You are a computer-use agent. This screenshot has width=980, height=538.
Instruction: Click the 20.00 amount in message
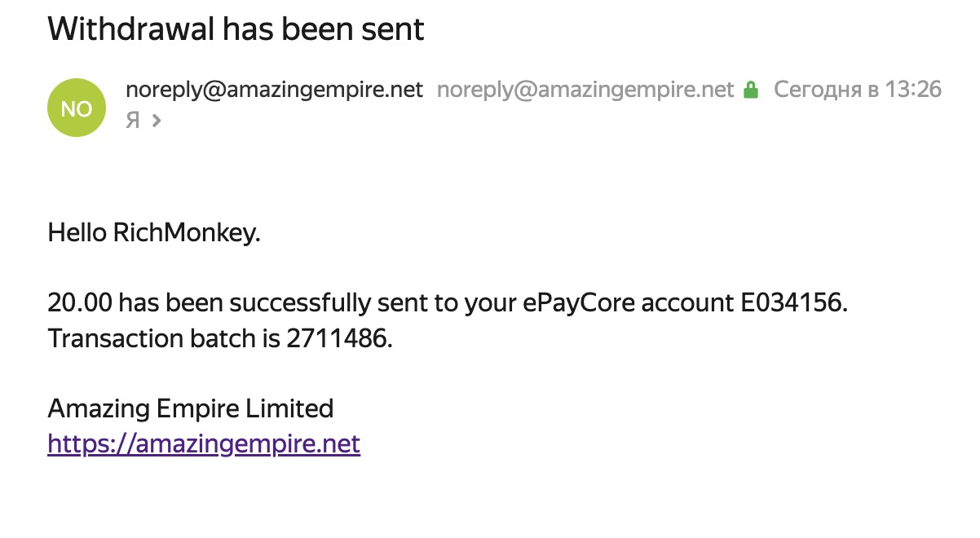click(80, 302)
